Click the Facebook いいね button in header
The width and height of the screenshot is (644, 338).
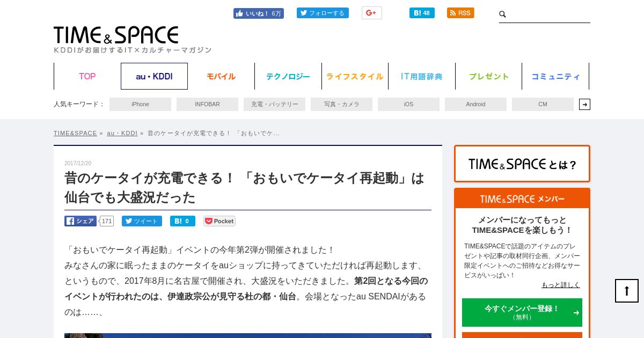258,13
